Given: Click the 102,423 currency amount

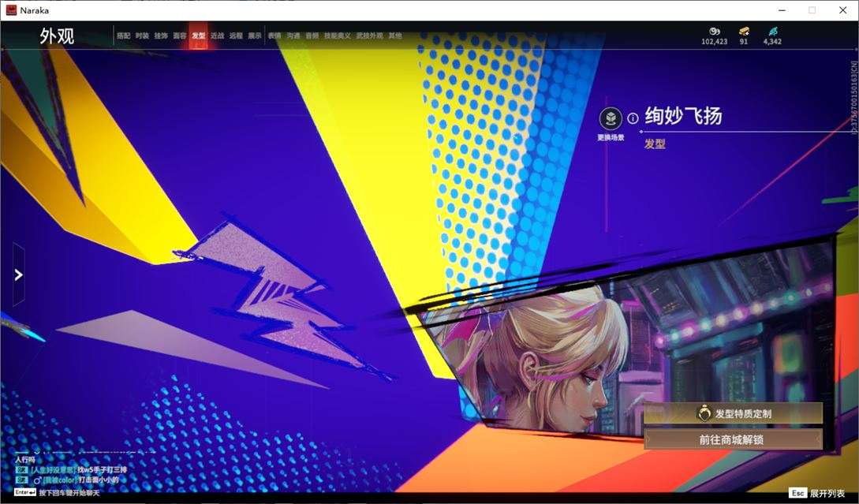Looking at the screenshot, I should [x=715, y=42].
